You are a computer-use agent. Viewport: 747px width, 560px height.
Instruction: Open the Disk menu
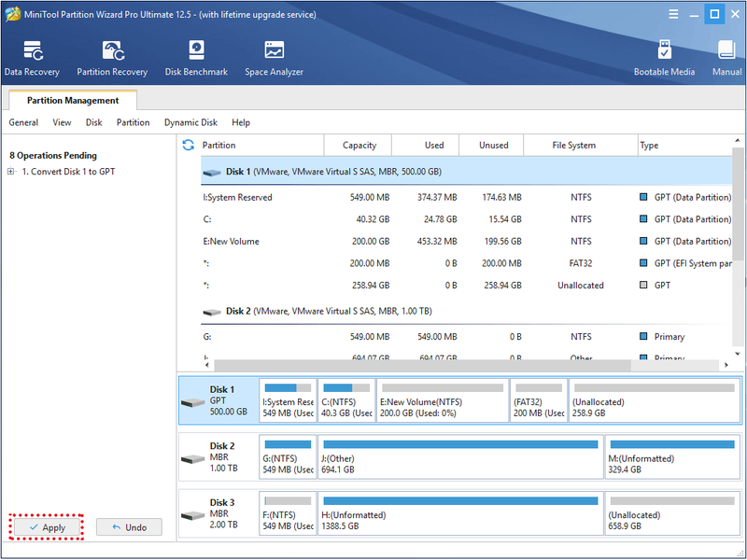point(94,122)
